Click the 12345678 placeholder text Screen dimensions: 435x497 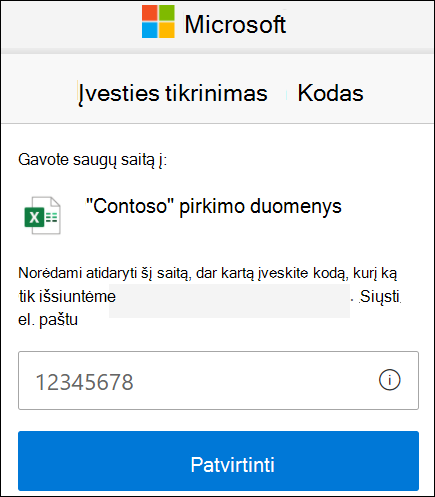pyautogui.click(x=84, y=382)
